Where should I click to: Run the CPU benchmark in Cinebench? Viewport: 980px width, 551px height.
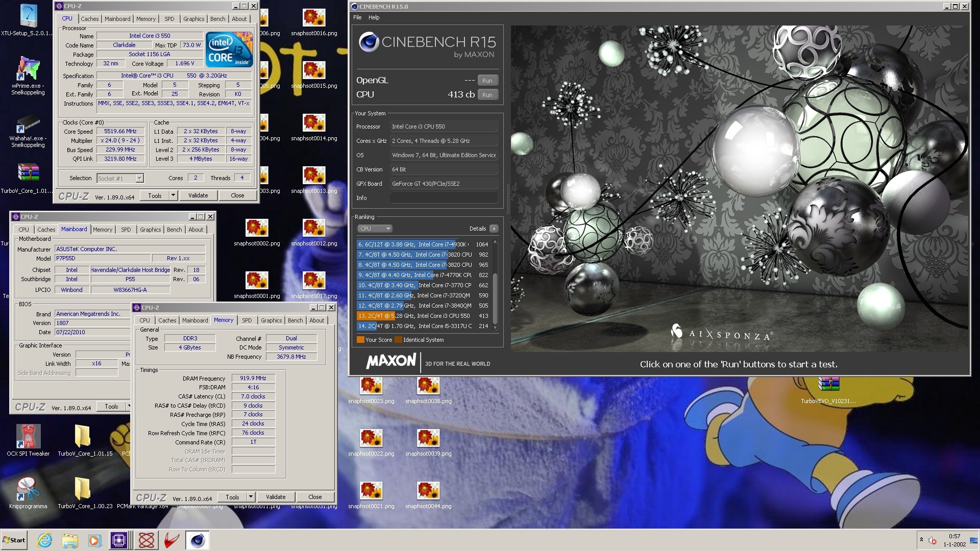coord(487,95)
